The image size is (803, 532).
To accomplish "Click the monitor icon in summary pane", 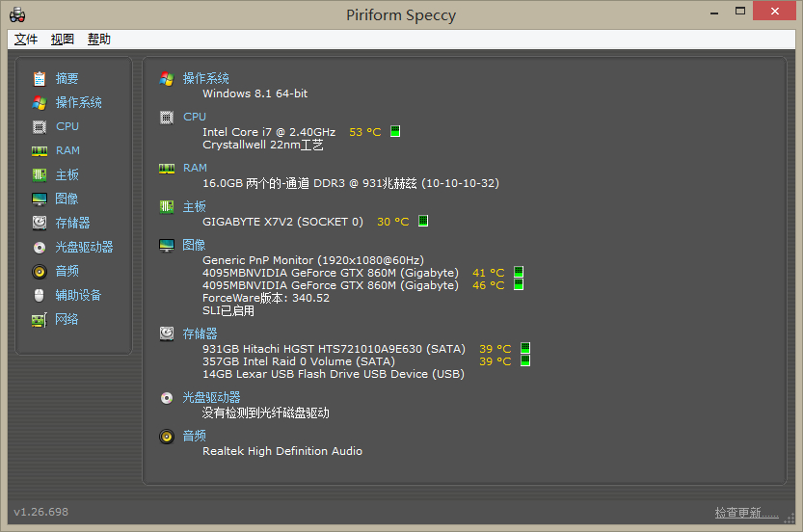I will tap(167, 246).
